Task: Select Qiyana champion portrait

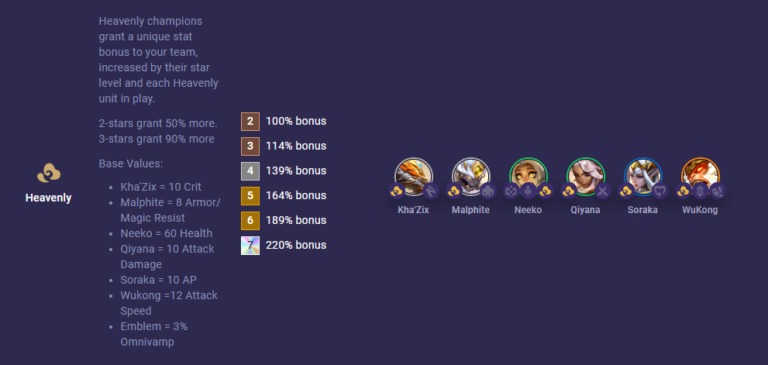Action: click(x=585, y=176)
